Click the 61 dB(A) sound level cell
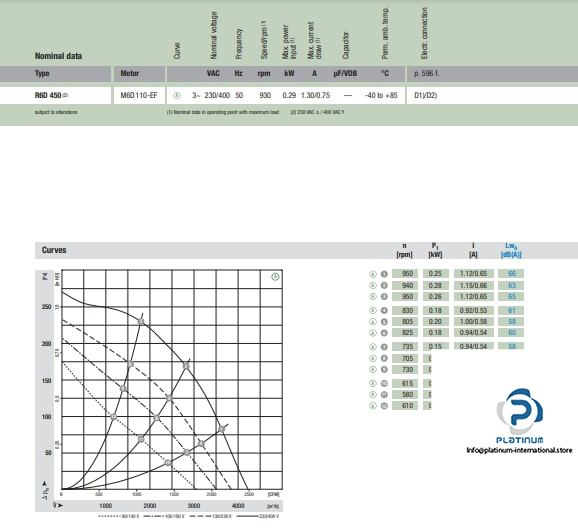Screen dimensions: 578x532 (511, 310)
